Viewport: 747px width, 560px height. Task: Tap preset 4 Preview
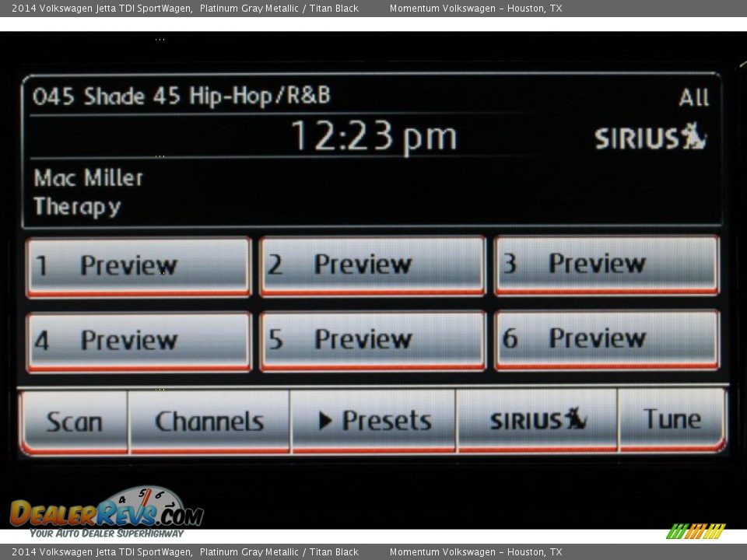[x=139, y=341]
